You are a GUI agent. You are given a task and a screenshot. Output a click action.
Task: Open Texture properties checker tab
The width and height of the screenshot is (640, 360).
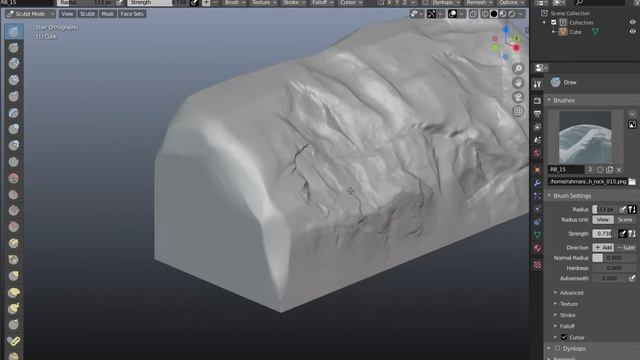[x=537, y=265]
